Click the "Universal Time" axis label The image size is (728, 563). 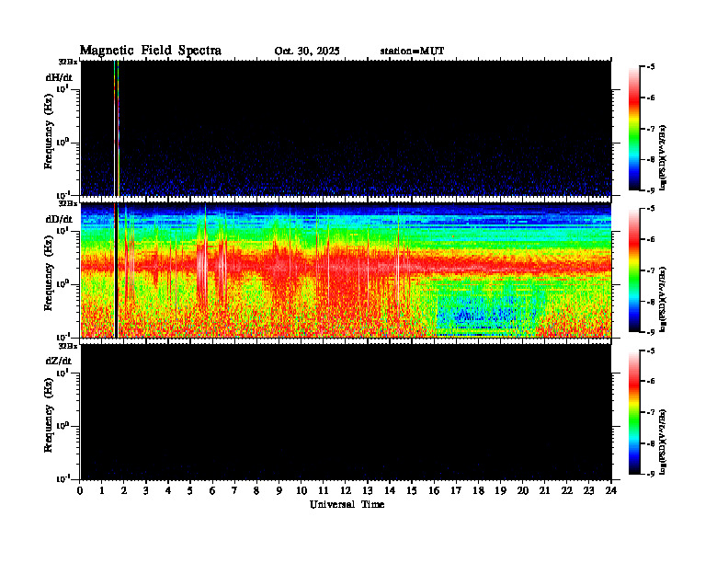[x=347, y=504]
